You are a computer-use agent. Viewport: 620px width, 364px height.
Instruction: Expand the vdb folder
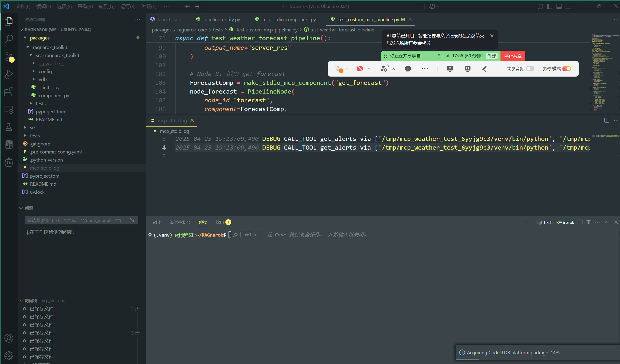pyautogui.click(x=43, y=79)
